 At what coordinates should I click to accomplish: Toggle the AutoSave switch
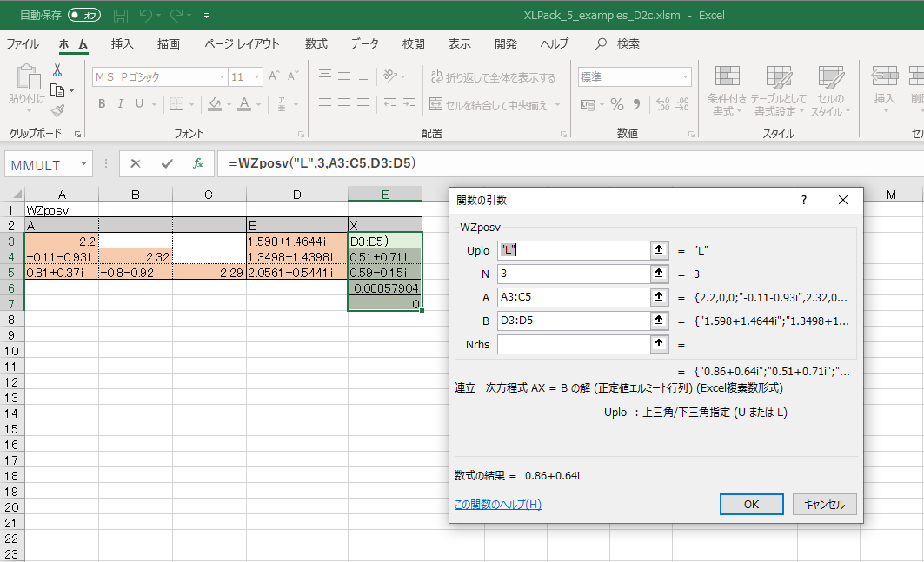84,15
